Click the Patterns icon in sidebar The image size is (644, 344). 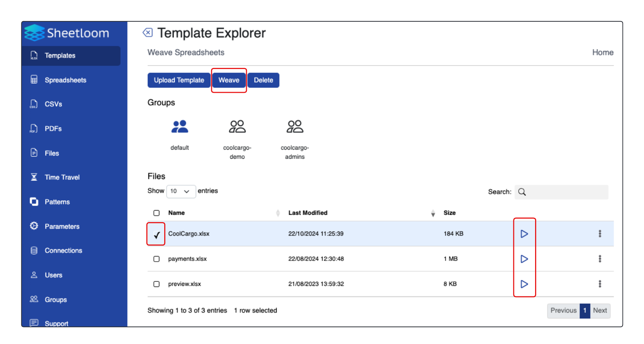click(x=34, y=201)
